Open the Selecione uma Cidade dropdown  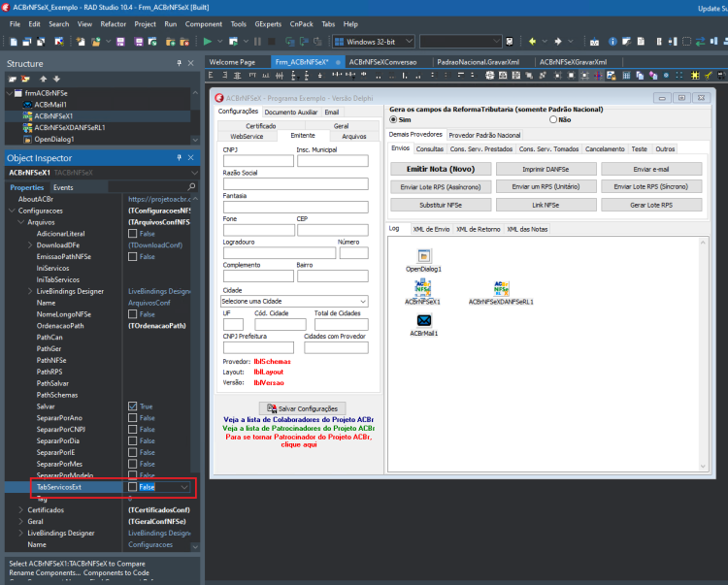click(x=363, y=301)
